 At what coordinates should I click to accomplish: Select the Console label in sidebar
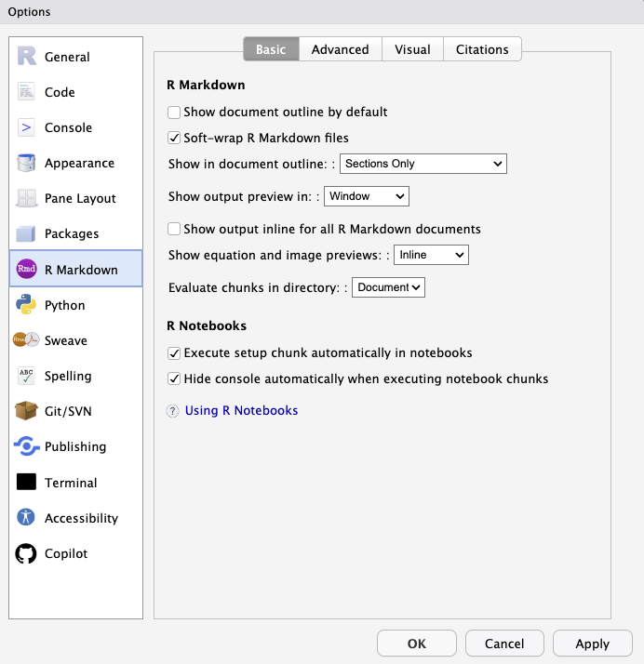click(x=68, y=128)
